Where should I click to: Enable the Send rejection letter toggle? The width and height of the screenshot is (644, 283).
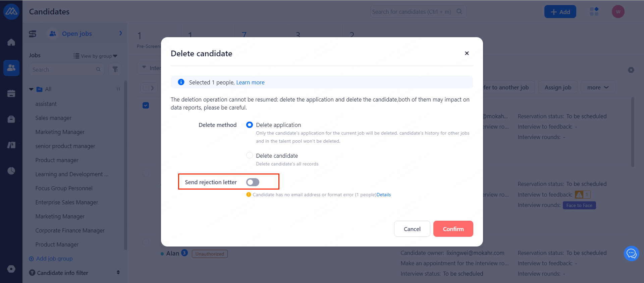[253, 182]
